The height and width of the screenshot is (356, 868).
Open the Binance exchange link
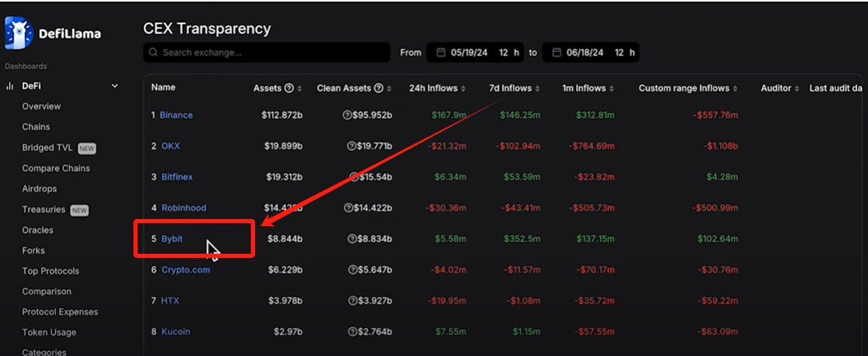(x=176, y=115)
